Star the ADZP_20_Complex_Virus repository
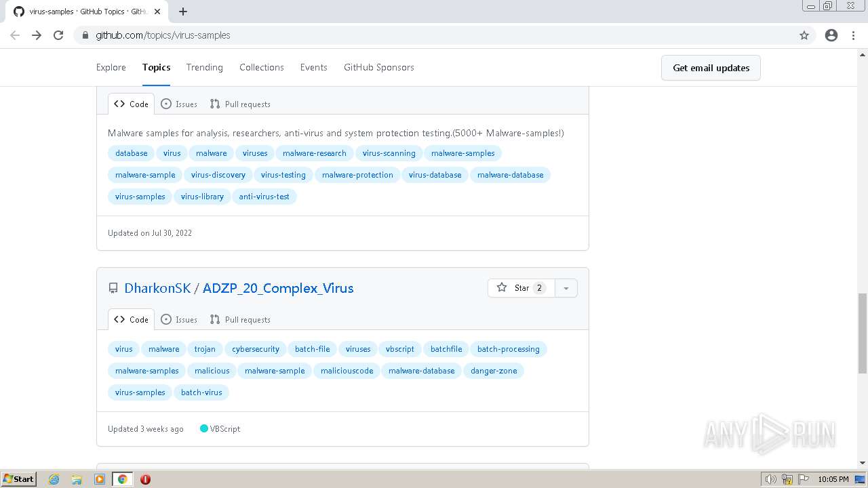Image resolution: width=868 pixels, height=488 pixels. [521, 288]
